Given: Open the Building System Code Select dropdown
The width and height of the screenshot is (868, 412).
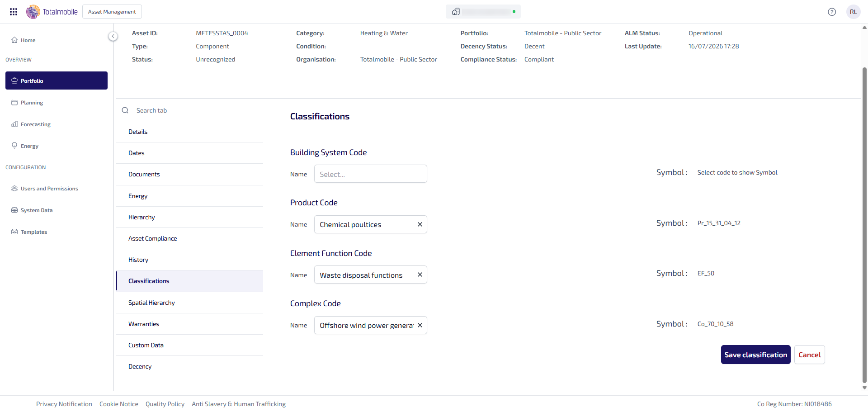Looking at the screenshot, I should 371,174.
